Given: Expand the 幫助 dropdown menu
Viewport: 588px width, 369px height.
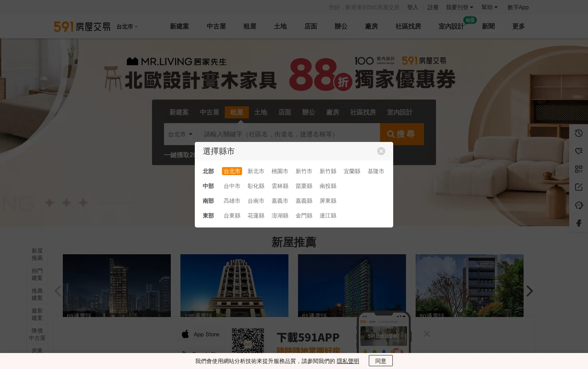Looking at the screenshot, I should (490, 7).
